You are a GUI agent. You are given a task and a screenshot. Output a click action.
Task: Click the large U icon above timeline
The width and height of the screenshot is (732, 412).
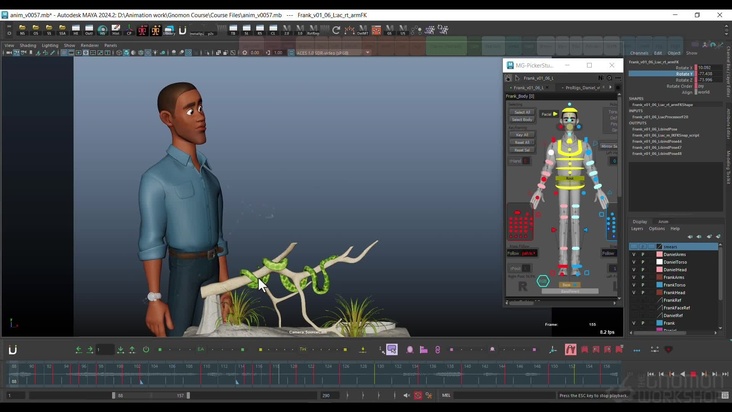tap(13, 349)
